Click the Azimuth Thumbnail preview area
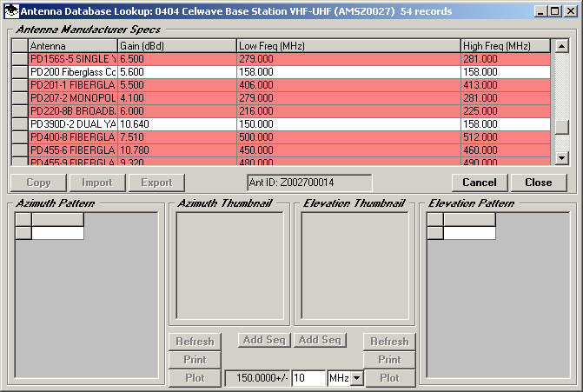This screenshot has width=583, height=392. point(229,266)
